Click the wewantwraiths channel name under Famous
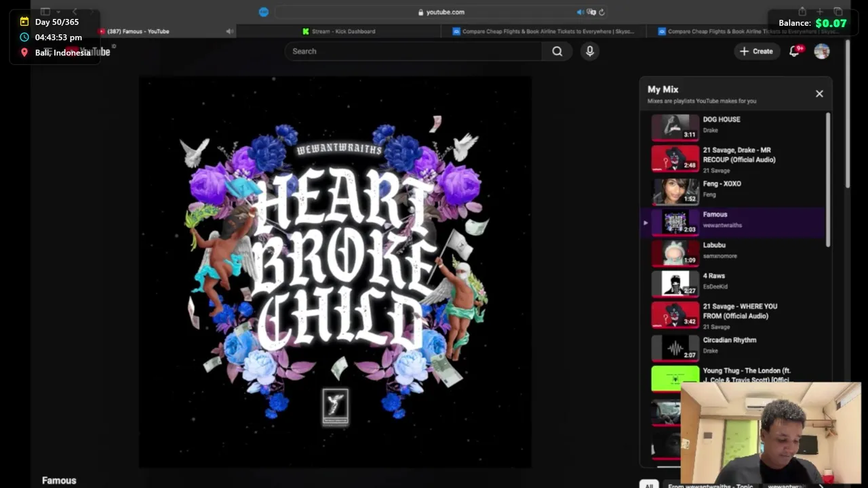868x488 pixels. 722,225
